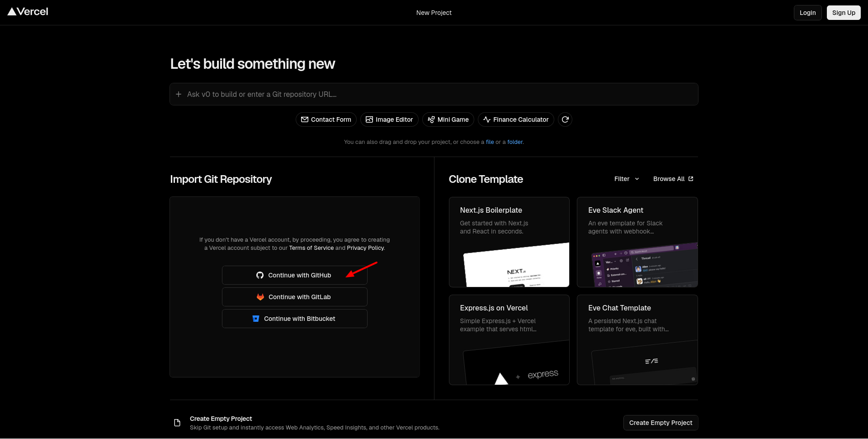Click the plus icon in the prompt box
Screen dimensions: 868x439
pyautogui.click(x=179, y=94)
